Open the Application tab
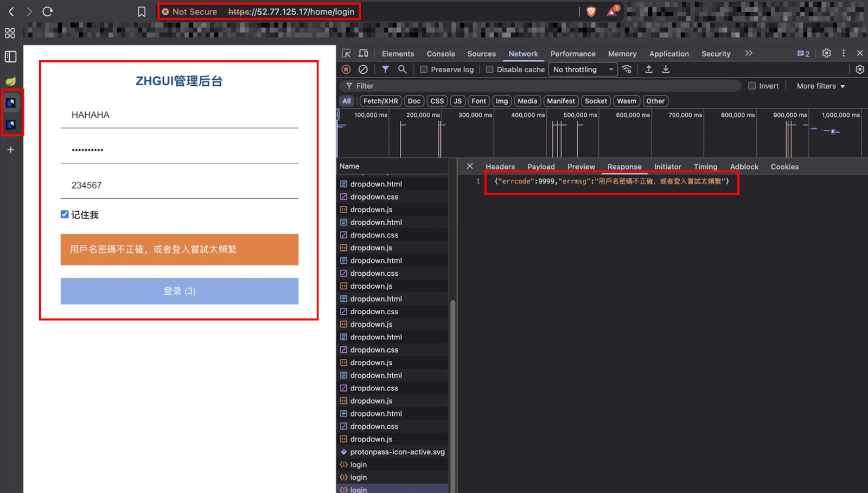Image resolution: width=868 pixels, height=493 pixels. point(669,54)
